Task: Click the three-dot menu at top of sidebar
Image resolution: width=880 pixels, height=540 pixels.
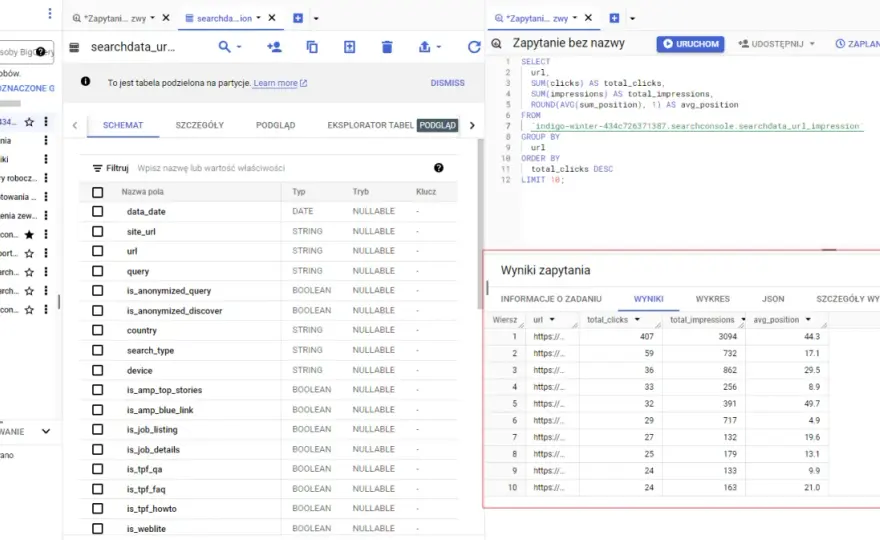Action: [x=50, y=13]
